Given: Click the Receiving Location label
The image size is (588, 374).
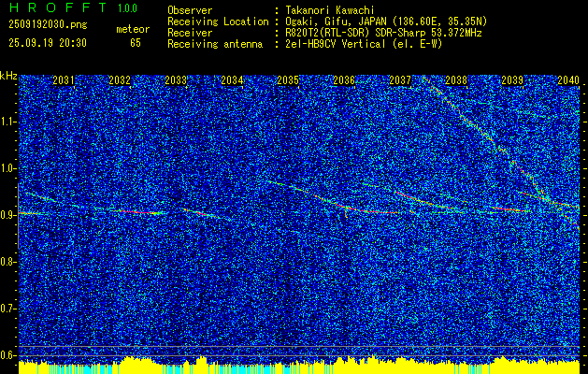Looking at the screenshot, I should point(218,22).
